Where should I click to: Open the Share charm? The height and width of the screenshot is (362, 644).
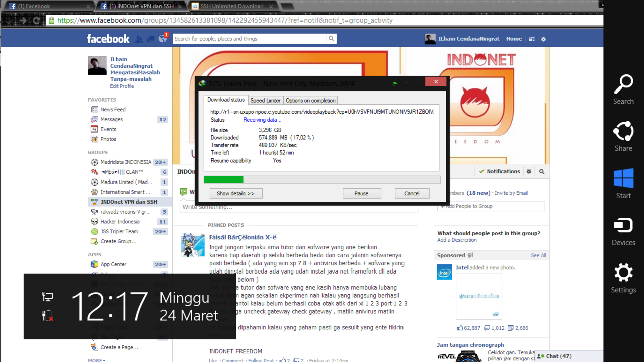pyautogui.click(x=623, y=136)
